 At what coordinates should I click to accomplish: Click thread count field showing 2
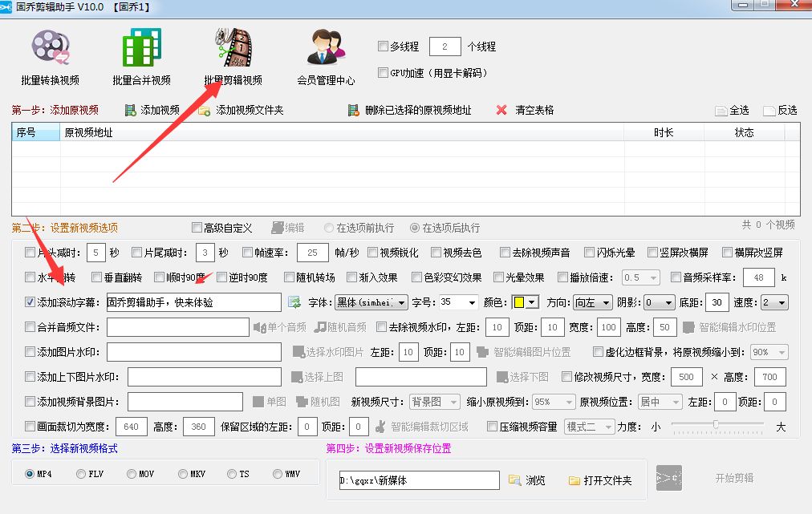(x=445, y=47)
